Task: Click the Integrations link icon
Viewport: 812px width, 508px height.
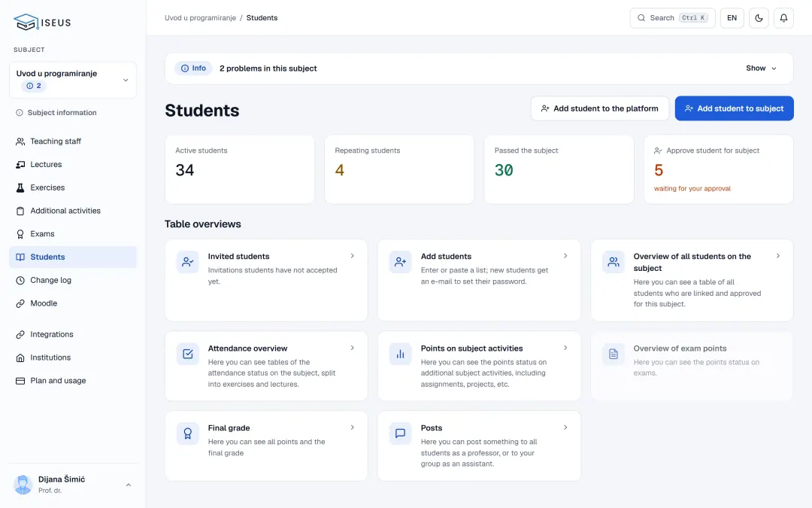Action: click(x=20, y=334)
